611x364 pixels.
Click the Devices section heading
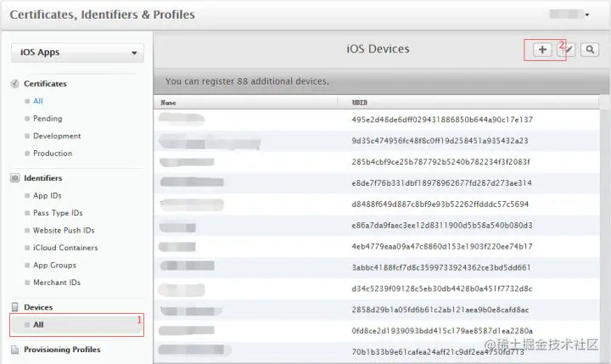point(38,307)
